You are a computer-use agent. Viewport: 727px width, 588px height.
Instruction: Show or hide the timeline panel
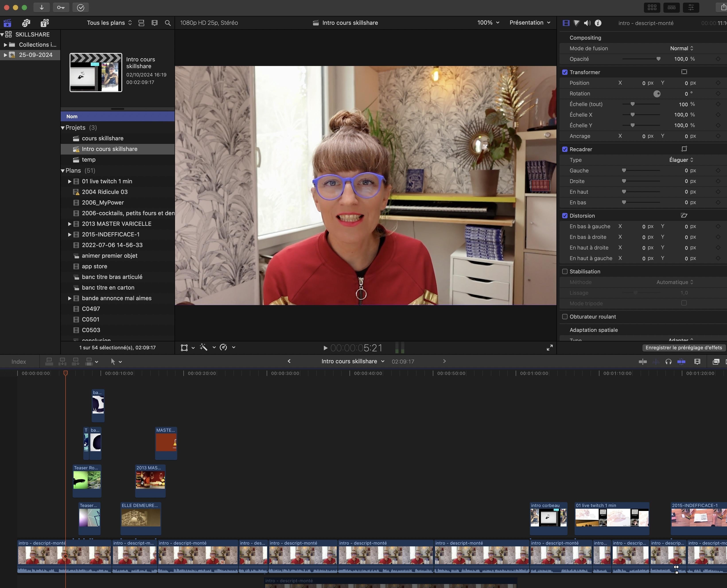click(671, 8)
